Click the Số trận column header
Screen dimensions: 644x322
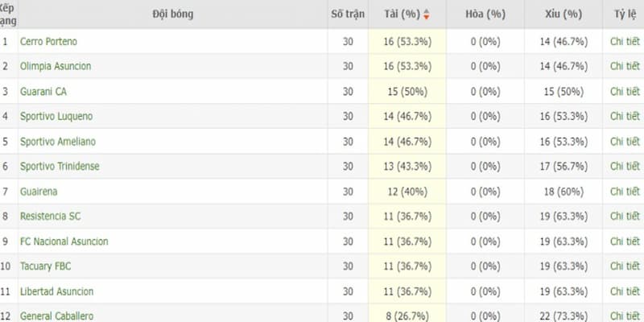pyautogui.click(x=348, y=14)
